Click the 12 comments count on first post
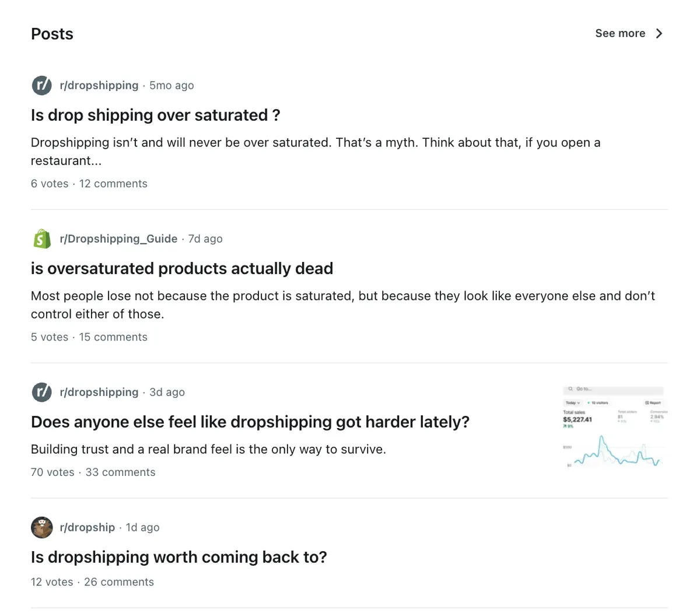The height and width of the screenshot is (613, 700). (x=113, y=183)
